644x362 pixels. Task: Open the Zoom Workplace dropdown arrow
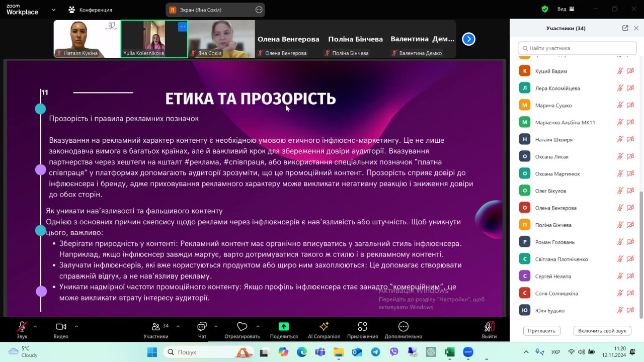pyautogui.click(x=53, y=10)
